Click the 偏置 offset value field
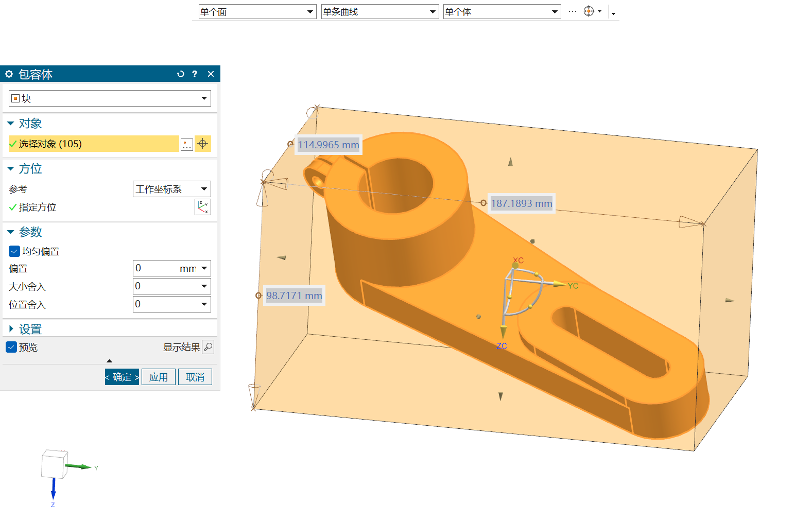 click(154, 268)
